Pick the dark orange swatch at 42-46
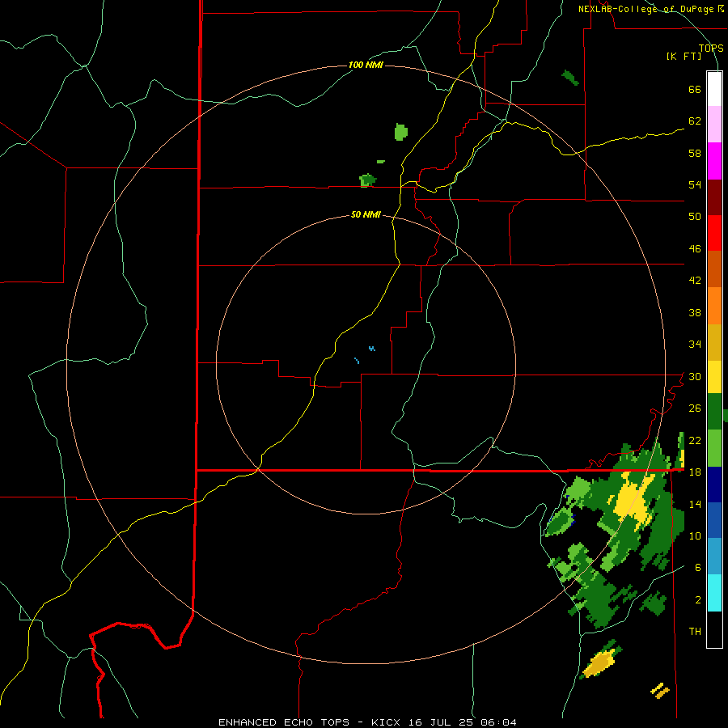The image size is (728, 728). pyautogui.click(x=714, y=269)
